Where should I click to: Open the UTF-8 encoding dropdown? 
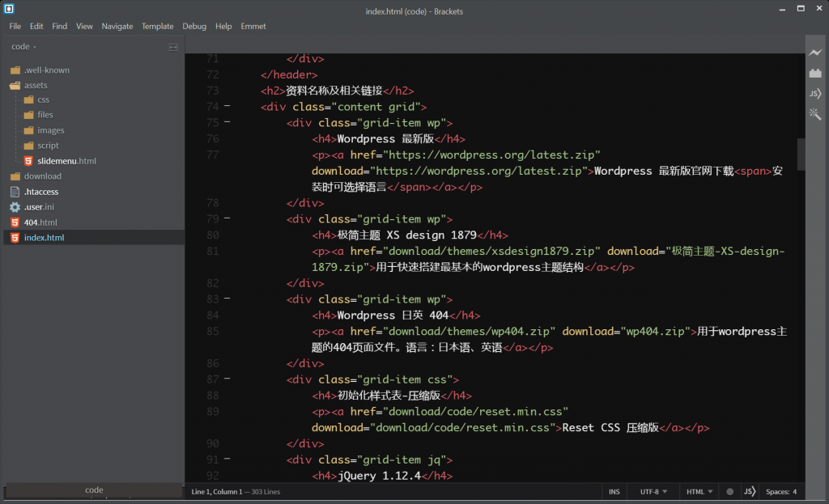[654, 491]
